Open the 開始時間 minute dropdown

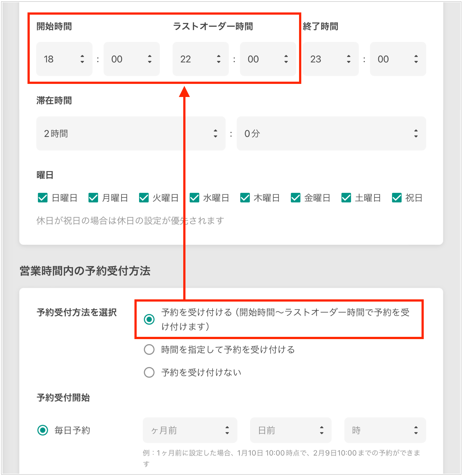132,59
